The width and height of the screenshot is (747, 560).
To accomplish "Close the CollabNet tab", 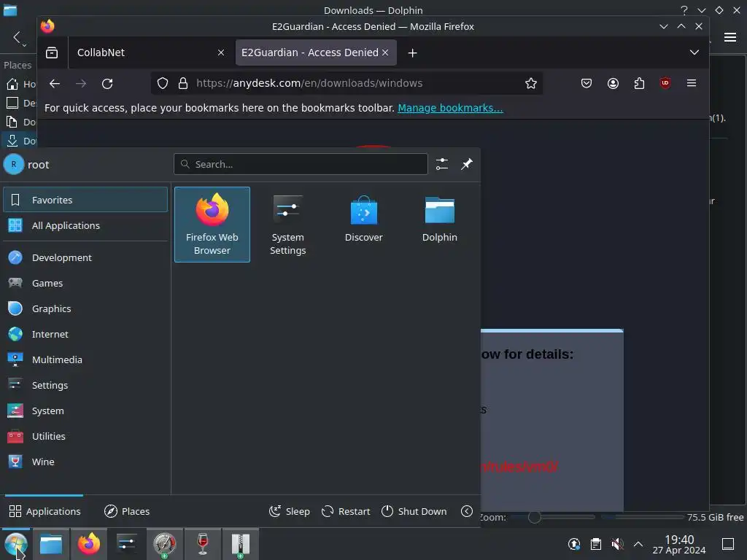I will pyautogui.click(x=221, y=52).
